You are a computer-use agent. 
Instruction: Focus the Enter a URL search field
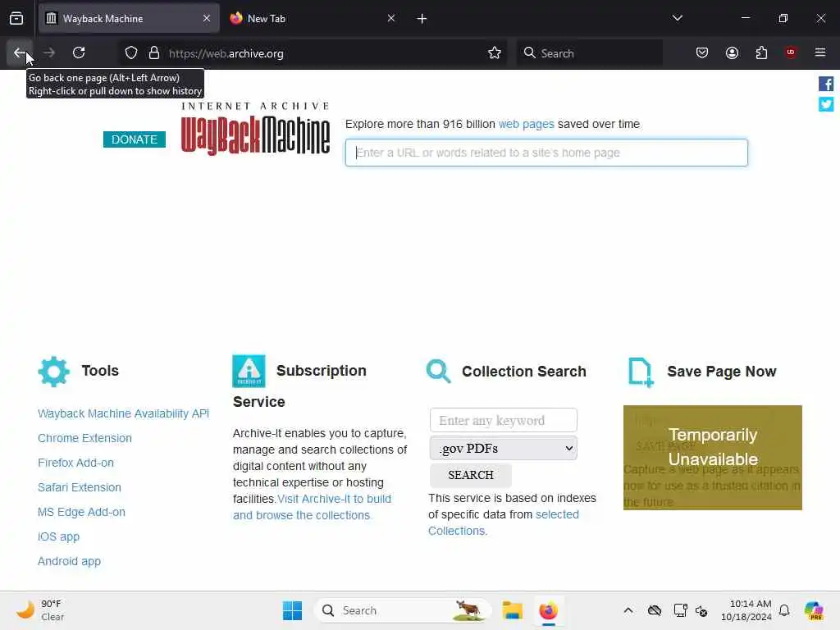click(546, 153)
